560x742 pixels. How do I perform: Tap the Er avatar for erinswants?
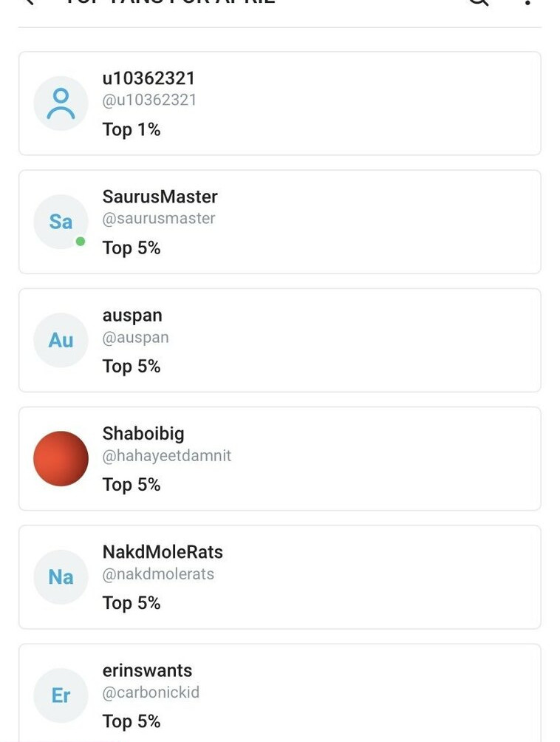point(61,695)
